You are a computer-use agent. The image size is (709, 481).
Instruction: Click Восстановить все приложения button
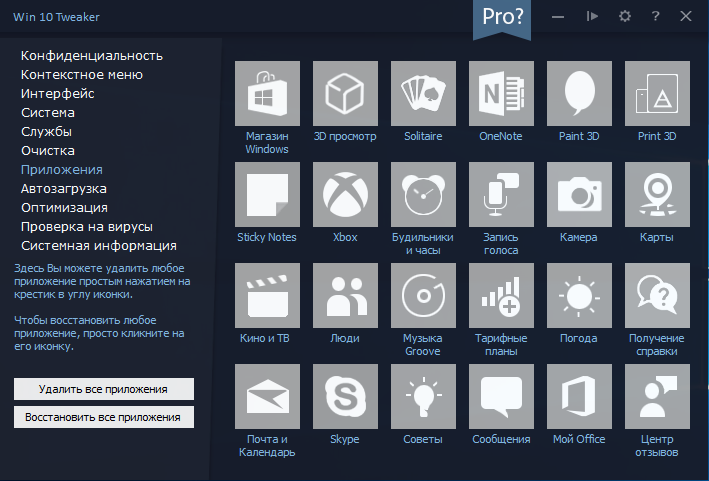coord(104,417)
